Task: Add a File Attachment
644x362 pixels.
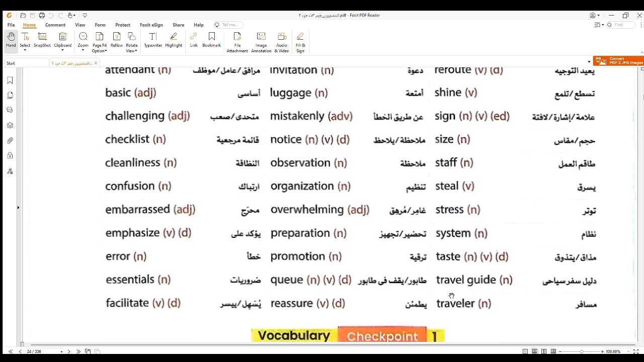Action: pyautogui.click(x=237, y=42)
